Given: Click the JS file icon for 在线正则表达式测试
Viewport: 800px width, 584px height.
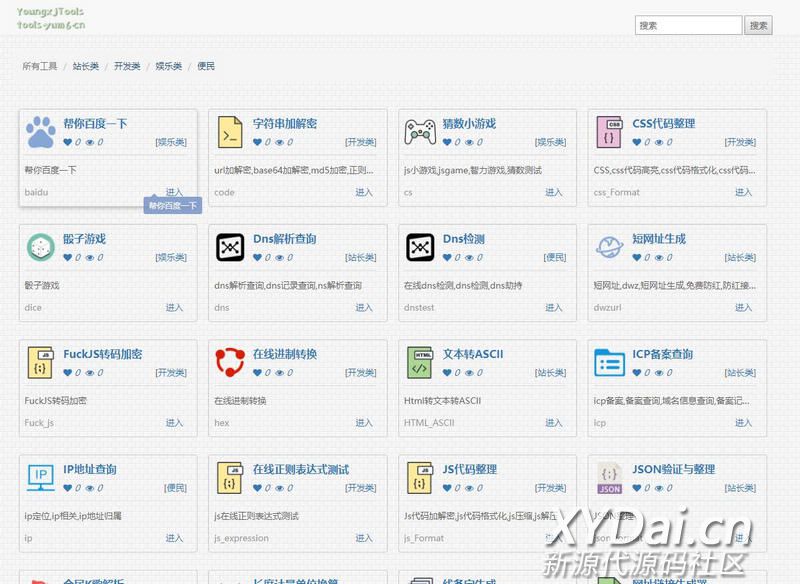Looking at the screenshot, I should pyautogui.click(x=230, y=477).
